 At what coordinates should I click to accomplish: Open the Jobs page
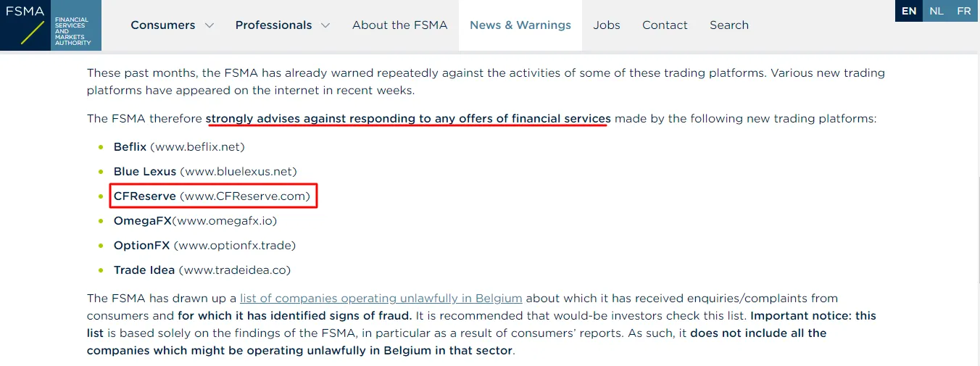coord(607,25)
